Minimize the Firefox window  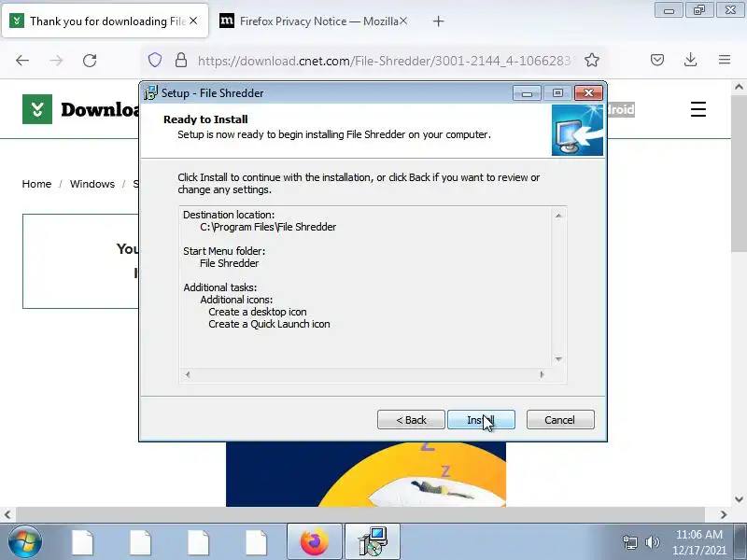click(669, 10)
